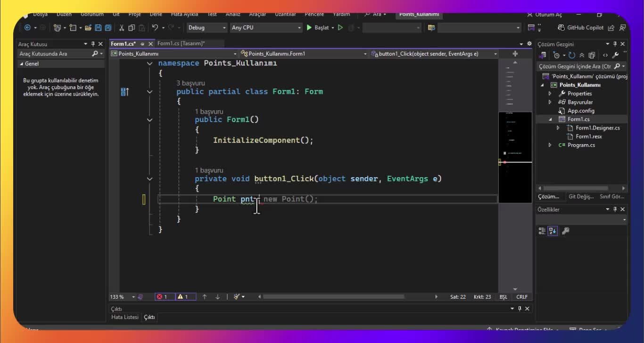Click the Solution Explorer refresh icon

[x=572, y=55]
